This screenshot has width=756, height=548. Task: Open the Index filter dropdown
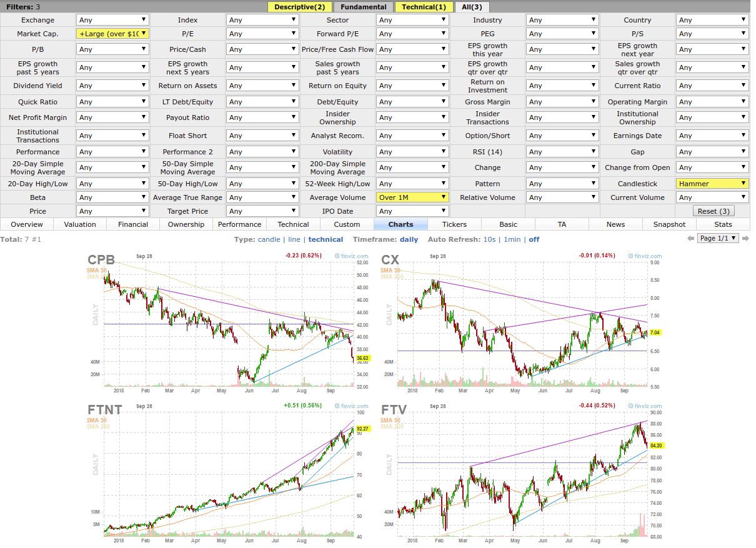tap(262, 20)
